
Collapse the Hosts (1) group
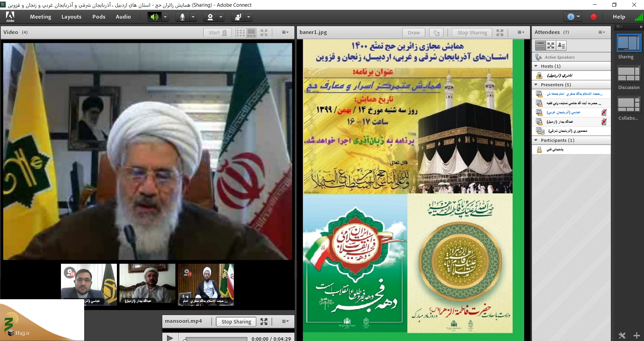coord(536,66)
